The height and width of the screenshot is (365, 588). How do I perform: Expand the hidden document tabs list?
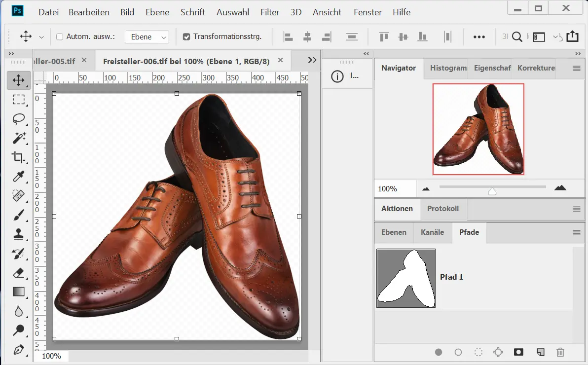[312, 60]
